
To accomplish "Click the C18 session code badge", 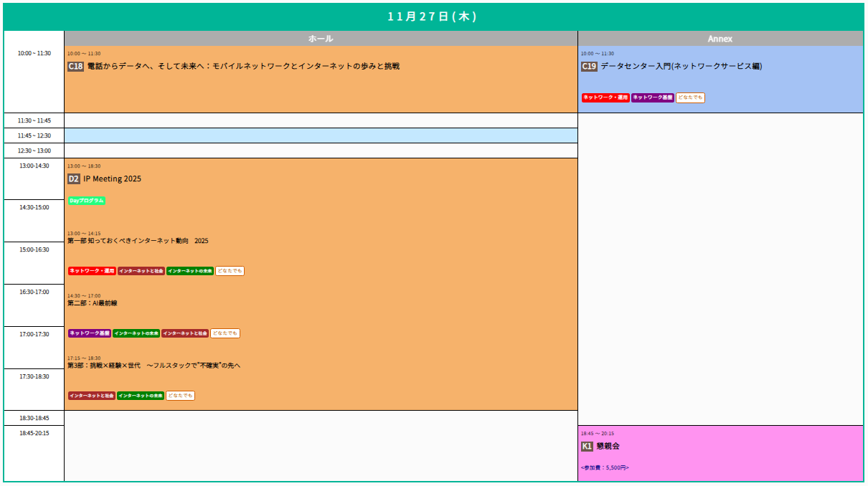I will click(75, 67).
